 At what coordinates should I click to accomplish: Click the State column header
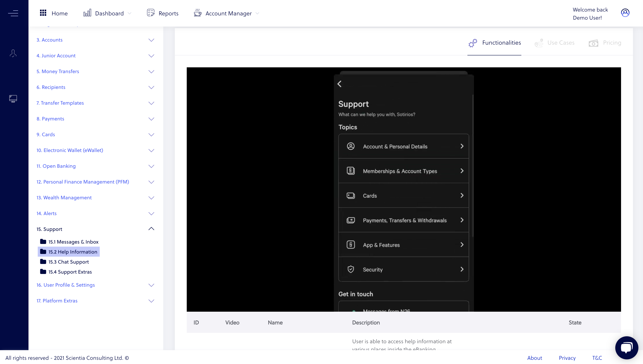[575, 322]
